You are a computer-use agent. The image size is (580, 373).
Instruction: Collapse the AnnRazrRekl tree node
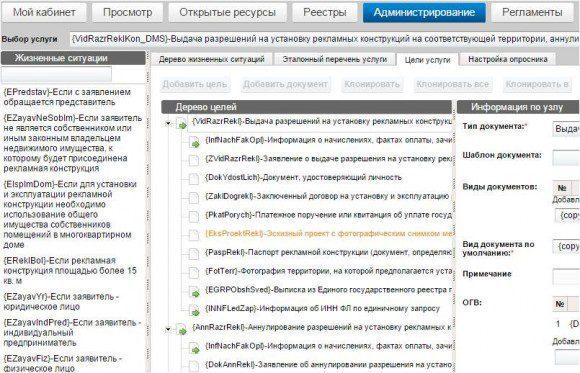168,329
